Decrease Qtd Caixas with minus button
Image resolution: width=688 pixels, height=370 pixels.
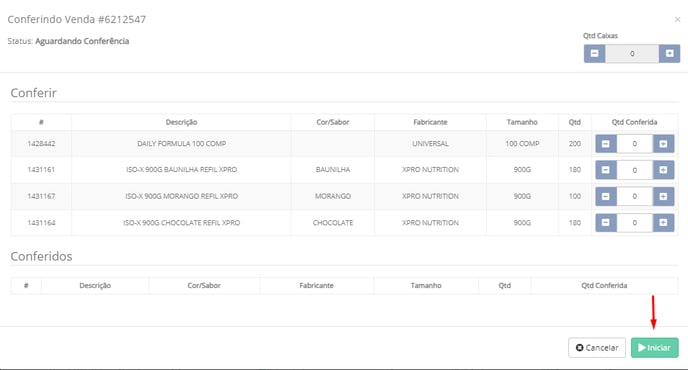coord(595,54)
